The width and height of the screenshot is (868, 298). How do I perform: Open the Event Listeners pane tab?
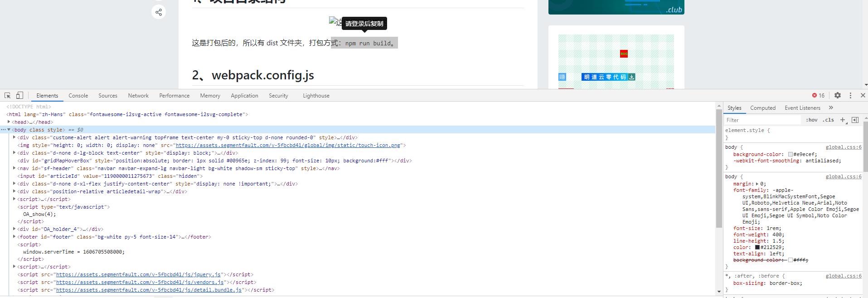802,108
